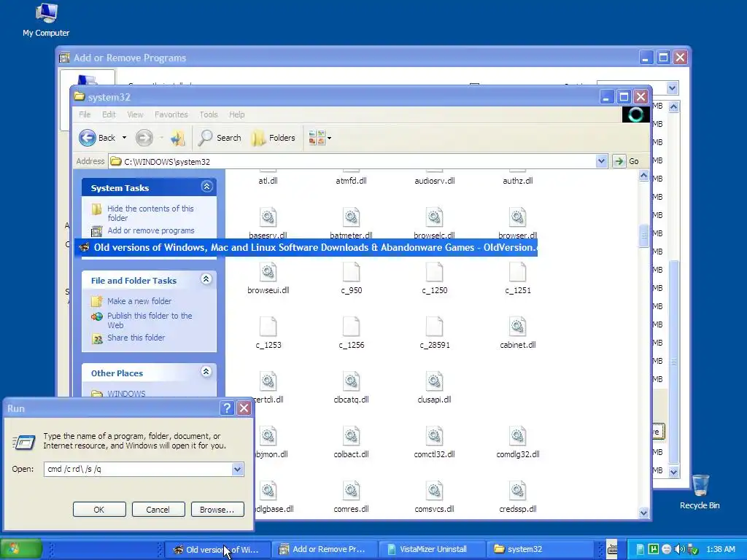Go up one folder level
Screen dimensions: 747x560
[x=177, y=138]
